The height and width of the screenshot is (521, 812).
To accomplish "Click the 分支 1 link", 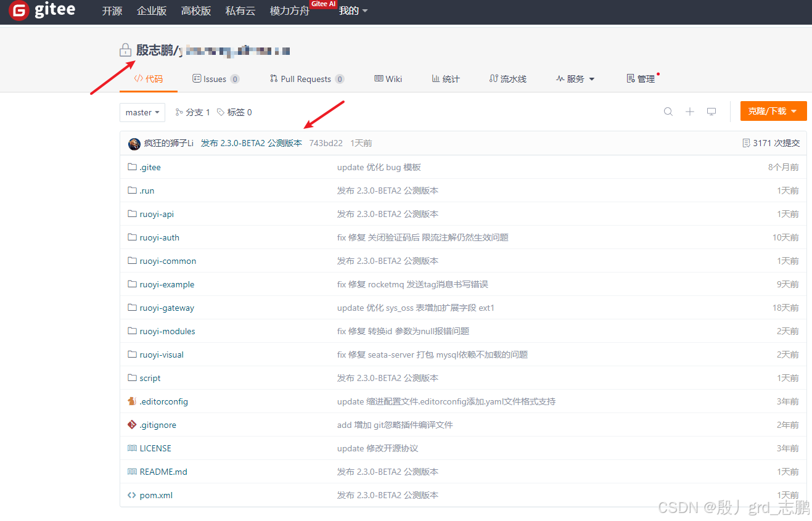I will [x=193, y=112].
